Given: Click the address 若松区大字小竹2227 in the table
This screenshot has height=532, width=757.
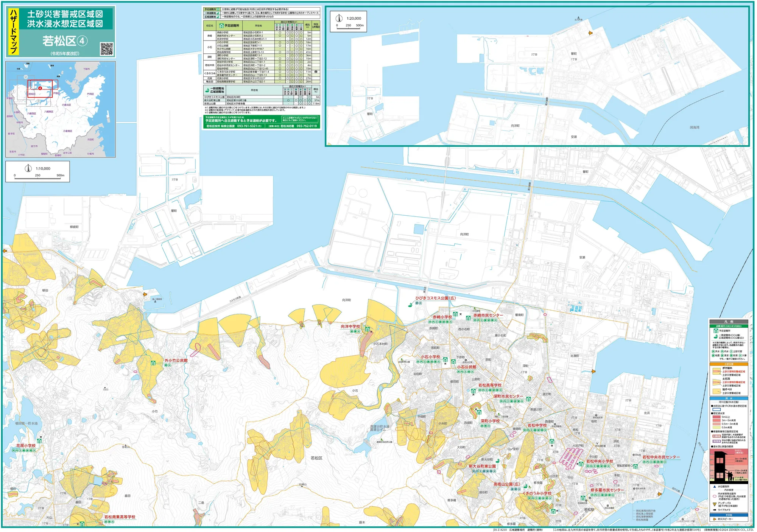Looking at the screenshot, I should (x=254, y=78).
